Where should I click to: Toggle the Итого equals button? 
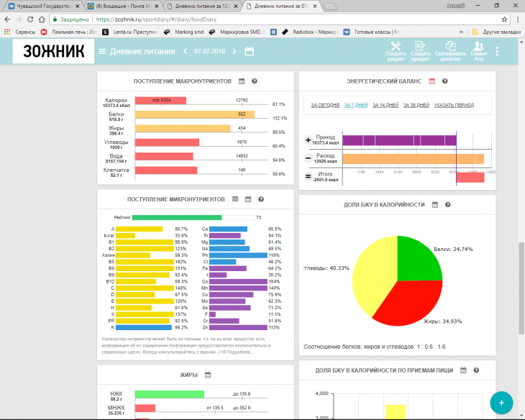(309, 176)
